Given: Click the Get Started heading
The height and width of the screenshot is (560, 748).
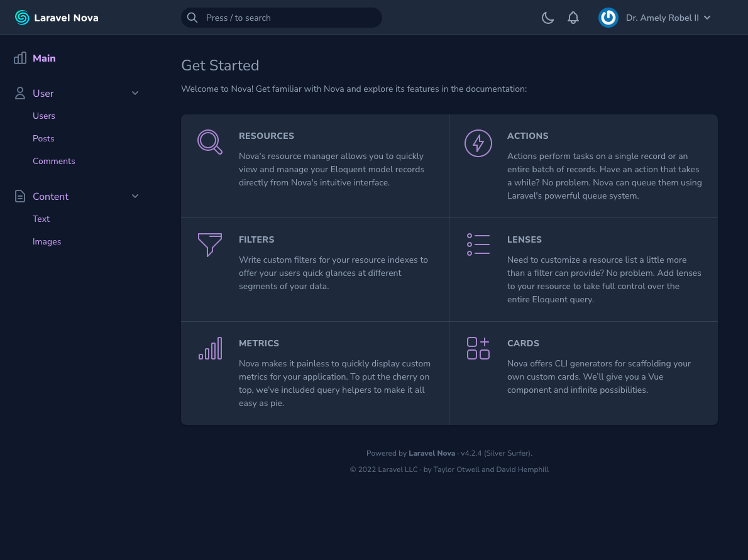Looking at the screenshot, I should pos(220,65).
